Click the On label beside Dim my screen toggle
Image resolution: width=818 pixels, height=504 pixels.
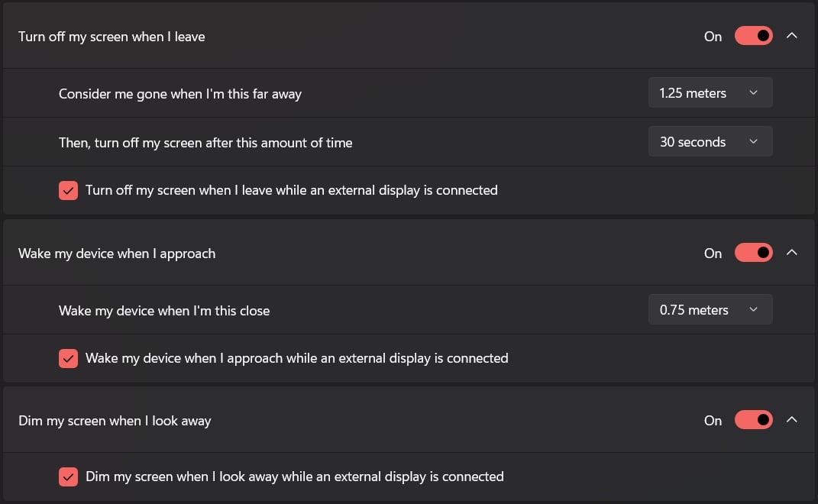(713, 421)
